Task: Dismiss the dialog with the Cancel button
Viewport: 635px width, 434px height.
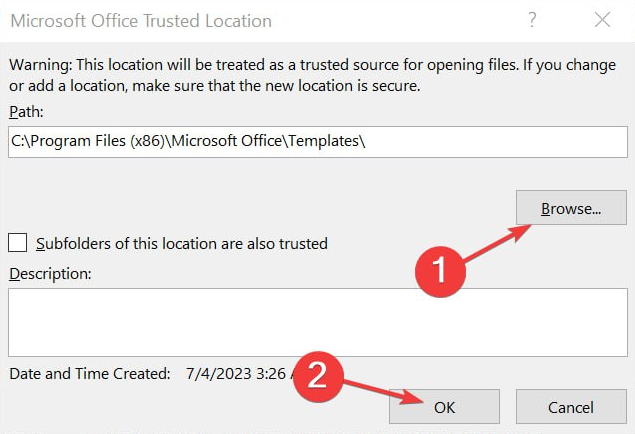Action: click(x=571, y=406)
